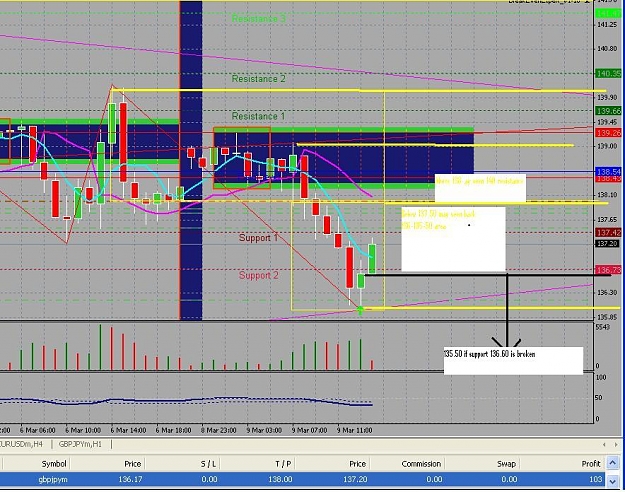Click the 139.90 price scale label

607,97
